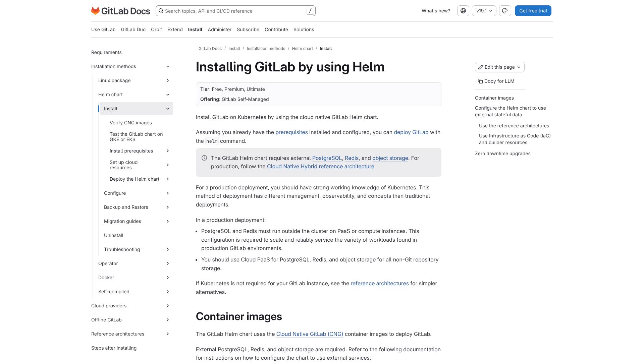Open Verify CNG images sidebar item
This screenshot has height=362, width=644.
(x=130, y=123)
